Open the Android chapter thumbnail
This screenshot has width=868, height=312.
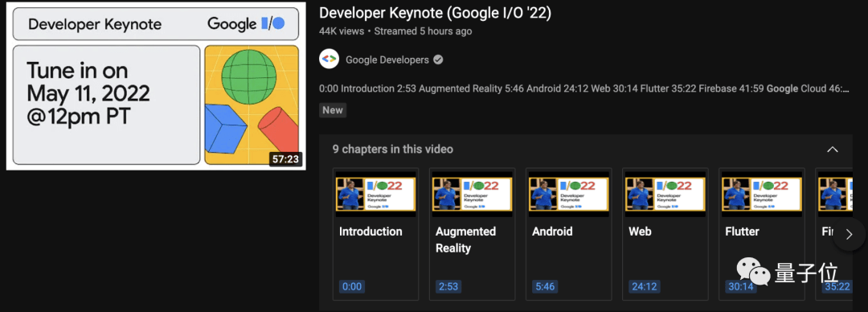tap(568, 194)
